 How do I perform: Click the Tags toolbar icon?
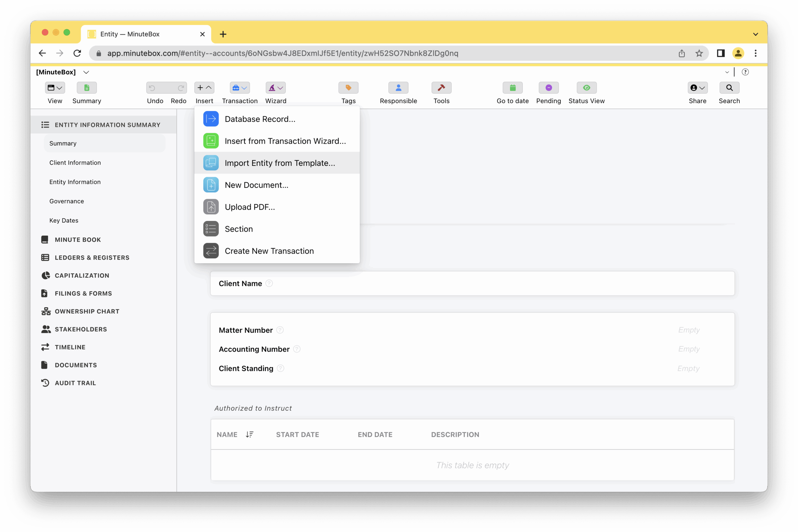tap(348, 88)
